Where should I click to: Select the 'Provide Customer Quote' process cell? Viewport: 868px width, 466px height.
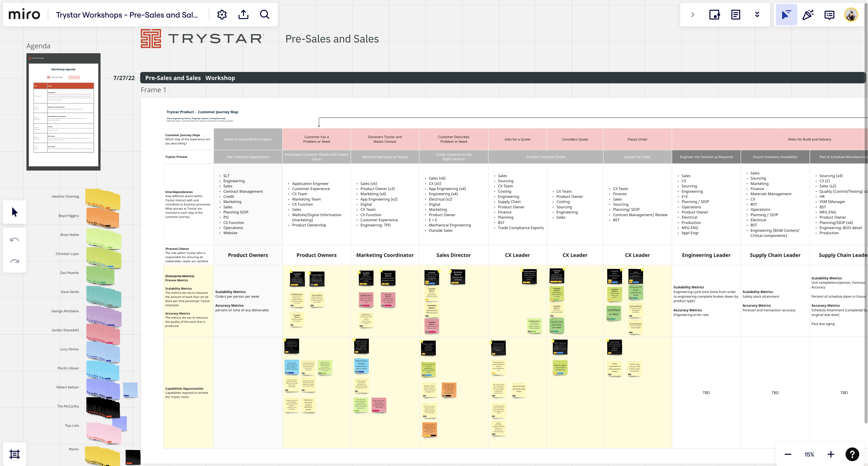pyautogui.click(x=545, y=157)
